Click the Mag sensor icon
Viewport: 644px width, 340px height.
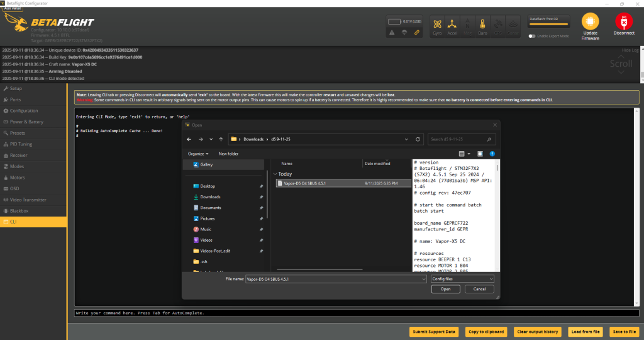(467, 26)
